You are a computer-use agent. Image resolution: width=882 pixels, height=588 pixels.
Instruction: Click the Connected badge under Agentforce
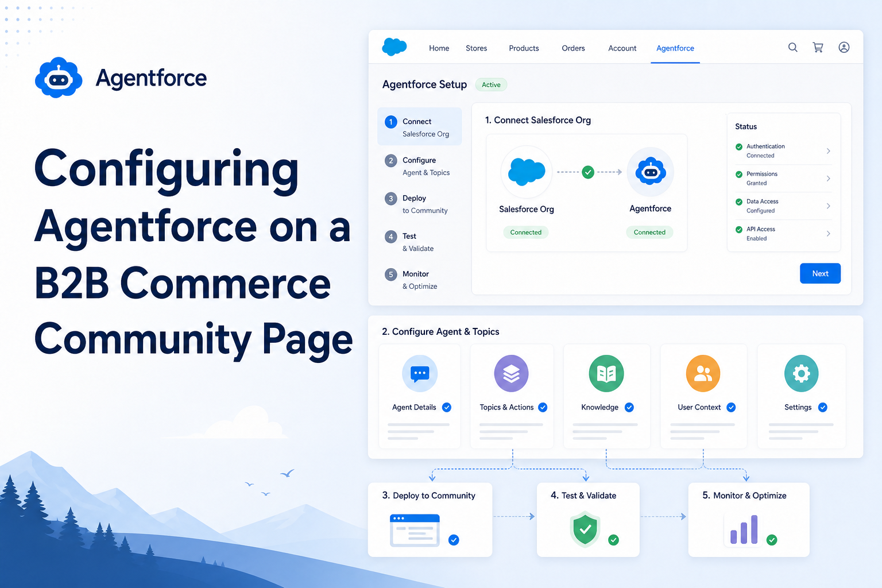click(650, 233)
